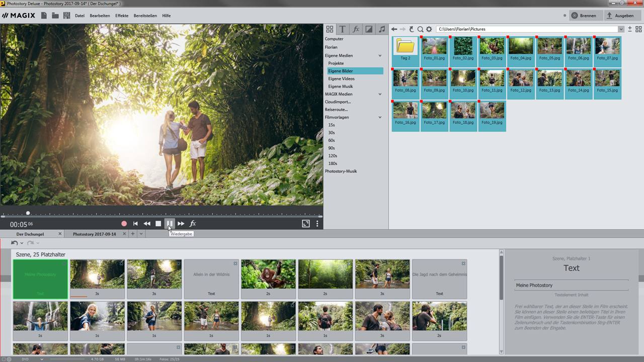The width and height of the screenshot is (644, 362).
Task: Click the Meine Photostory text field
Action: (x=571, y=285)
